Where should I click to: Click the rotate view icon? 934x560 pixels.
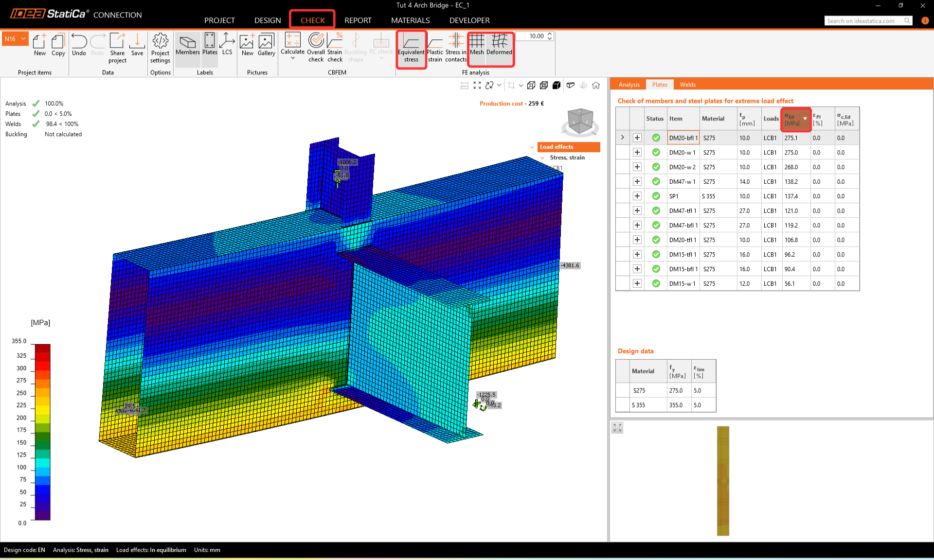pos(489,85)
